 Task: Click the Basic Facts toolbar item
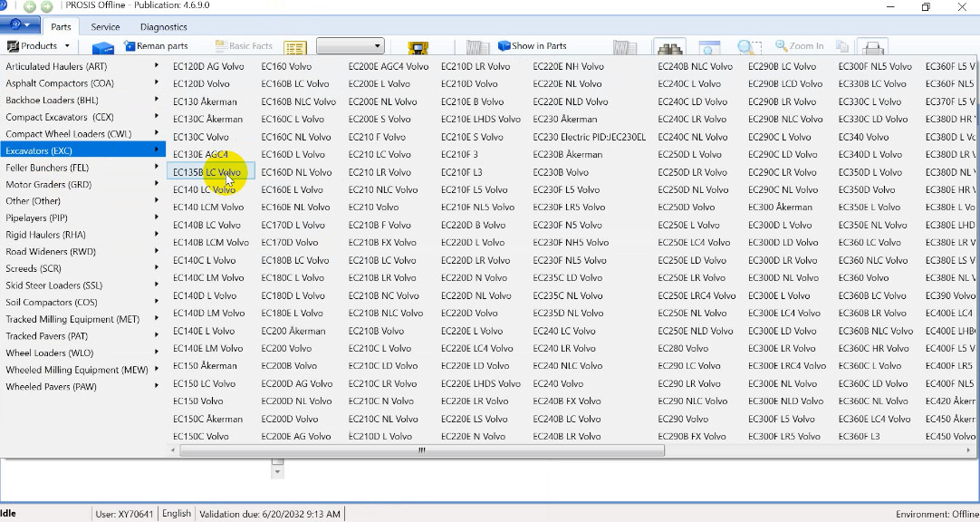244,45
